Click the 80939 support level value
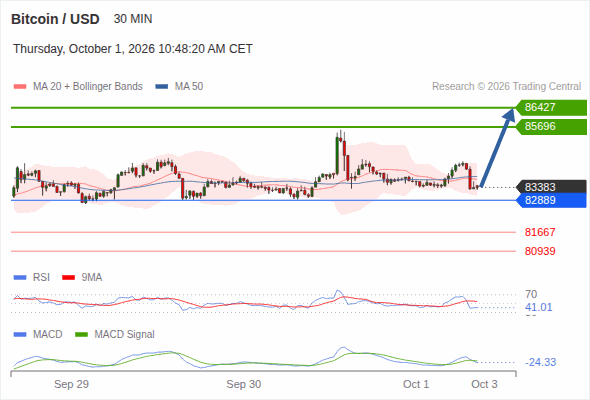This screenshot has height=400, width=590. (x=540, y=251)
